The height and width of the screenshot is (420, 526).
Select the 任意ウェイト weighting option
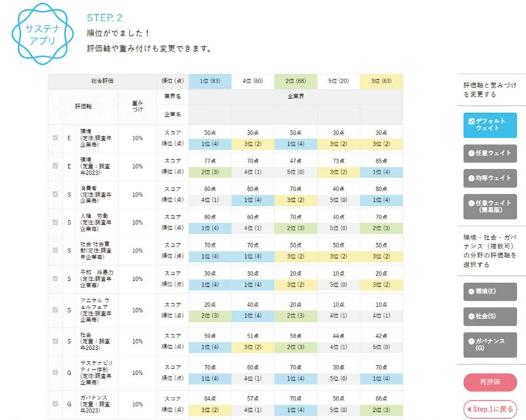pyautogui.click(x=490, y=153)
